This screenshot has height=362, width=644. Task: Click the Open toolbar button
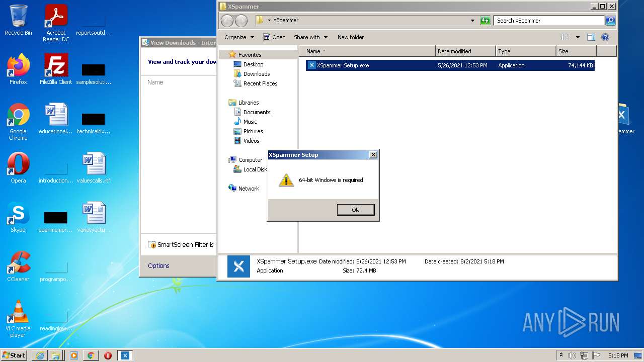point(274,37)
